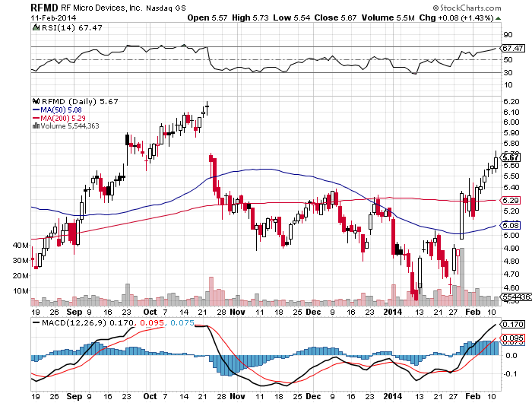Click the MA(200) 5.29 legend text
Viewport: 532px width, 403px height.
[x=63, y=118]
